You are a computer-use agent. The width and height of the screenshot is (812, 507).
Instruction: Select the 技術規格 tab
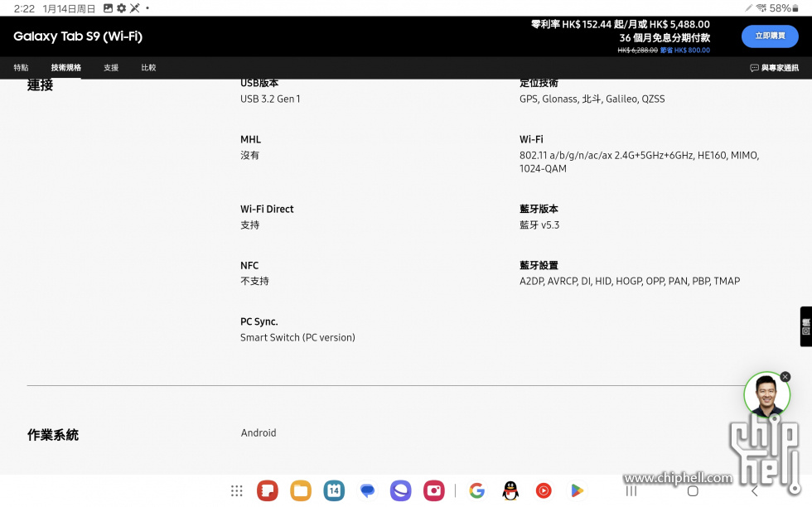click(65, 67)
